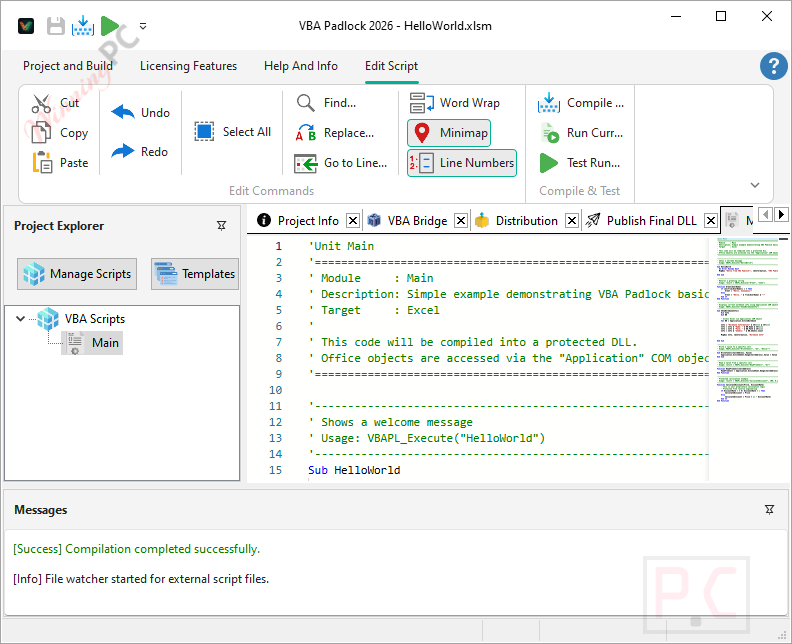Open the Find dialog
This screenshot has height=644, width=792.
tap(326, 103)
